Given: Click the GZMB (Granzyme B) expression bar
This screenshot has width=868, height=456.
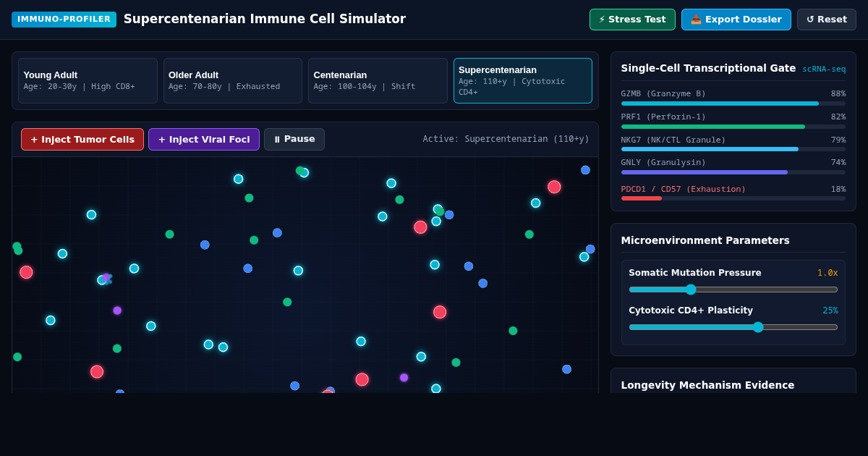Looking at the screenshot, I should click(x=733, y=104).
